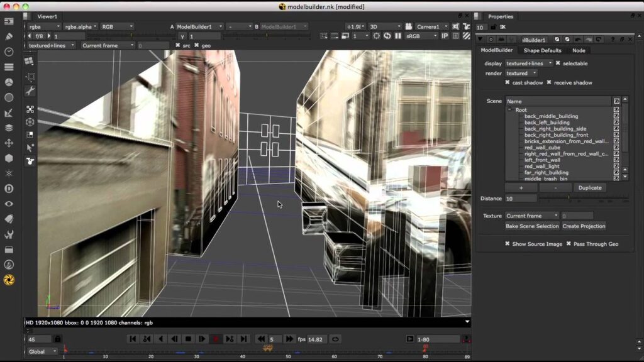Click the plus add scene item button

coord(521,187)
